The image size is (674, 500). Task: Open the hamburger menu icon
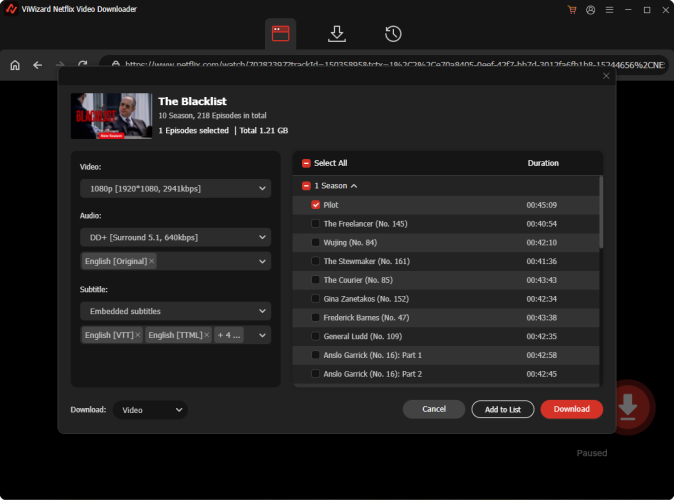[x=610, y=9]
